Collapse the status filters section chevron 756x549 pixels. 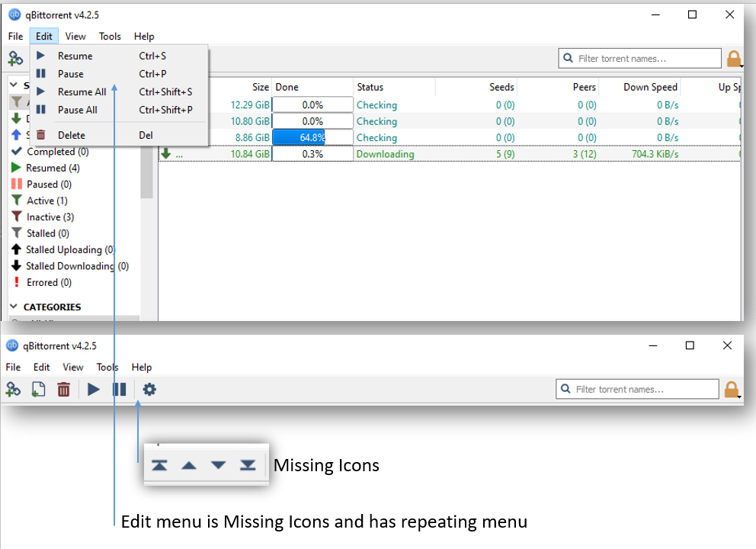[14, 85]
